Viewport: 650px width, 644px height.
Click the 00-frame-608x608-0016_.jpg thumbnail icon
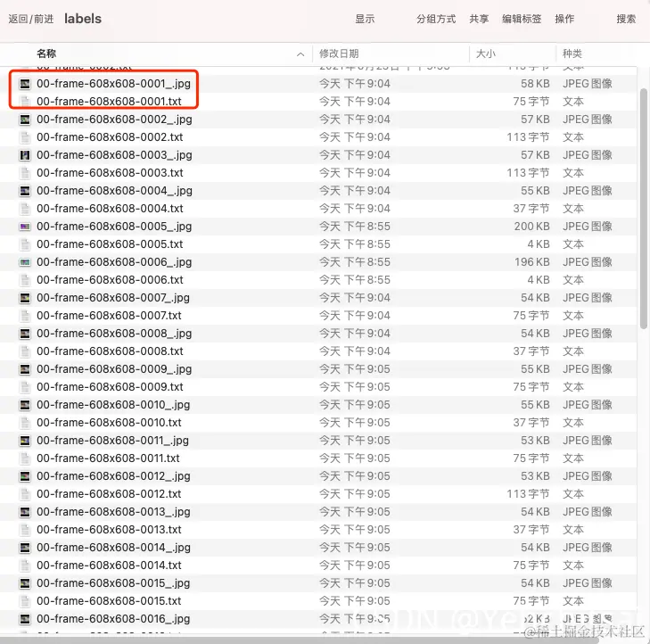(x=25, y=619)
